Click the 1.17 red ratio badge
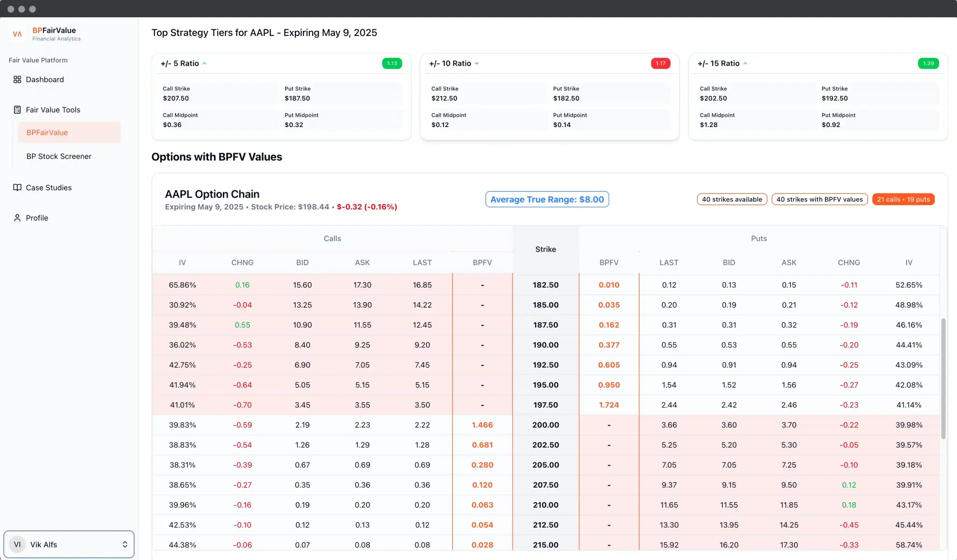Viewport: 957px width, 560px height. click(x=661, y=64)
